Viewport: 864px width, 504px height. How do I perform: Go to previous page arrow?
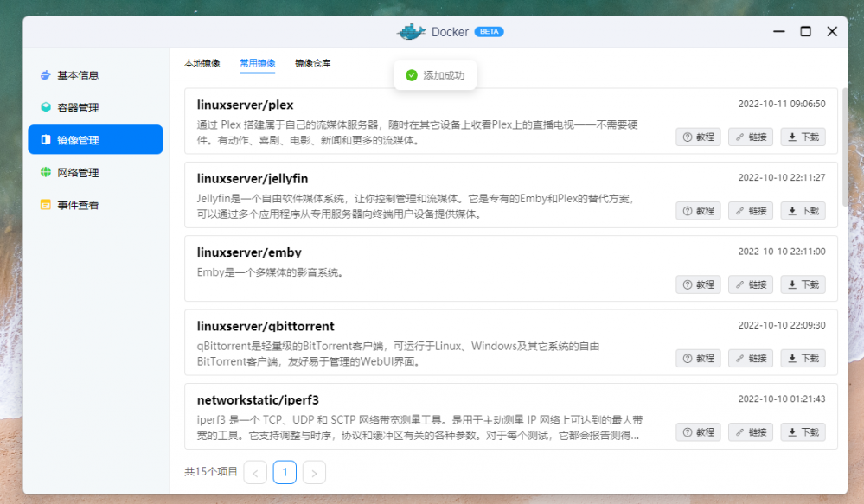click(255, 473)
